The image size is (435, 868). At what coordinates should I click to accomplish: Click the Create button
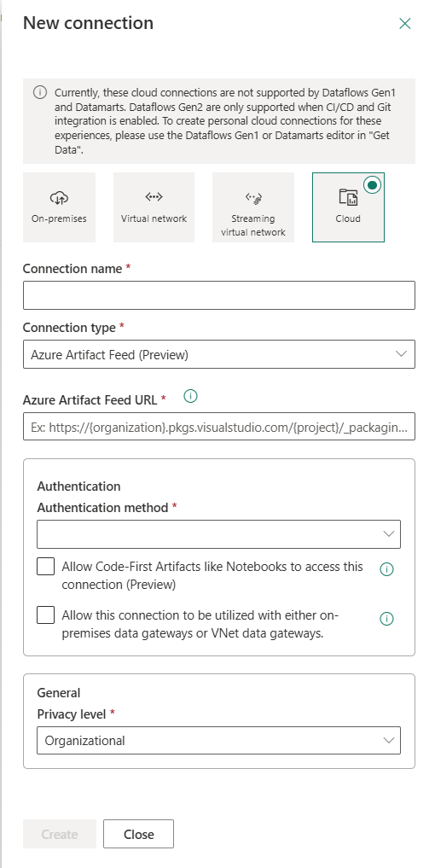60,834
